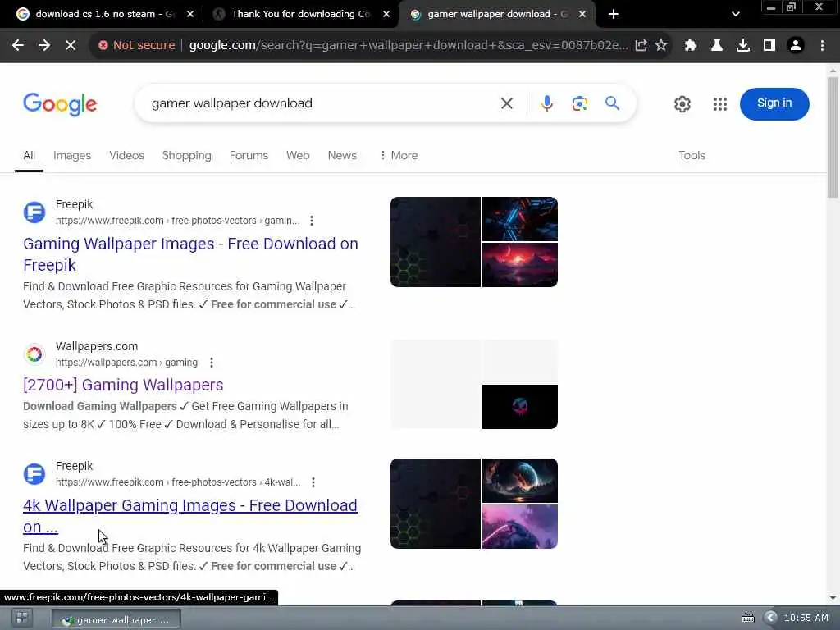Open Chrome Labs flask icon
This screenshot has height=630, width=840.
click(717, 46)
